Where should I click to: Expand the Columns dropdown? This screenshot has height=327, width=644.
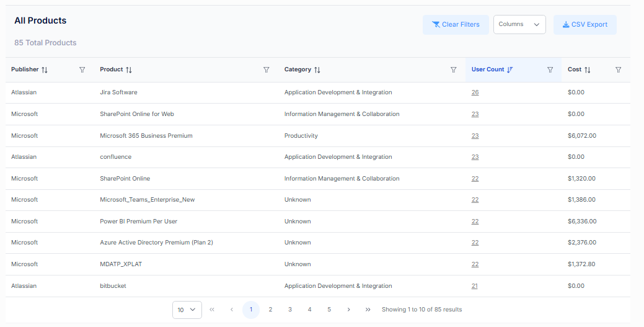(x=519, y=25)
